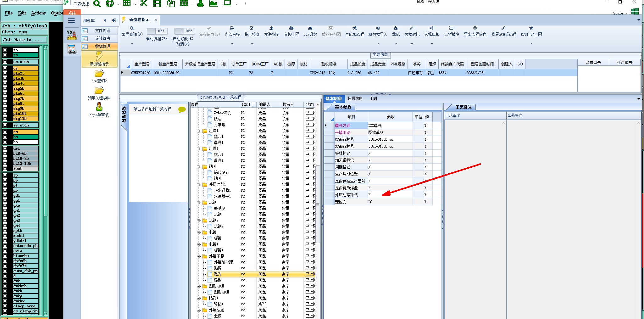Check the box for layer 'sig5b'
This screenshot has height=319, width=644.
pos(5,88)
